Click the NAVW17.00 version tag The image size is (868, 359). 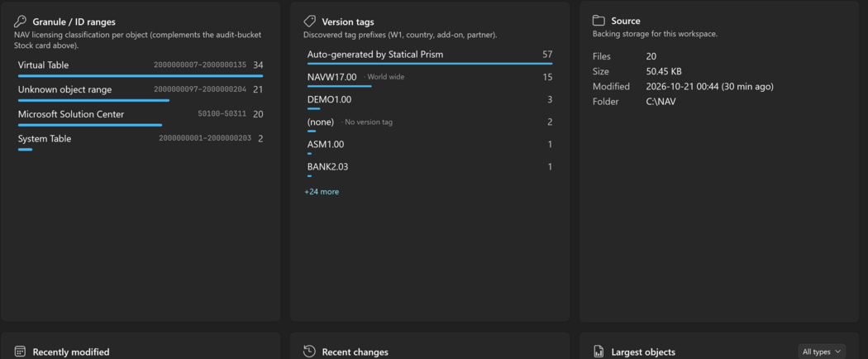(331, 77)
